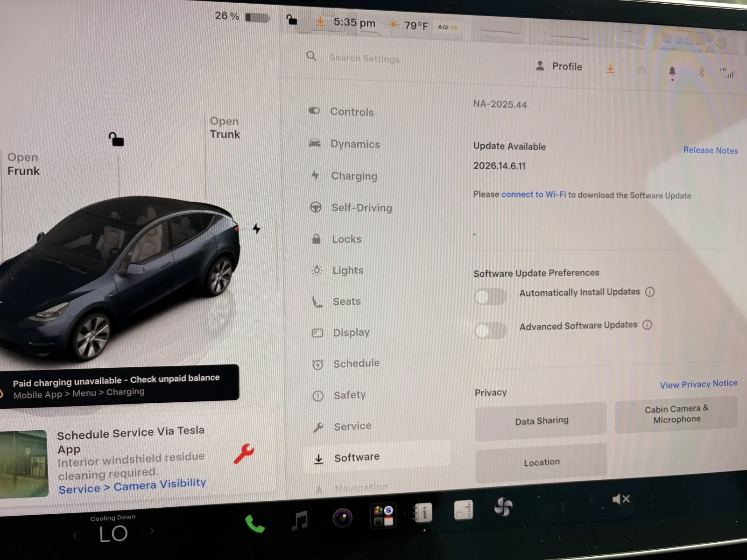Screen dimensions: 747x560
Task: Open the app launcher grid icon
Action: pyautogui.click(x=383, y=515)
